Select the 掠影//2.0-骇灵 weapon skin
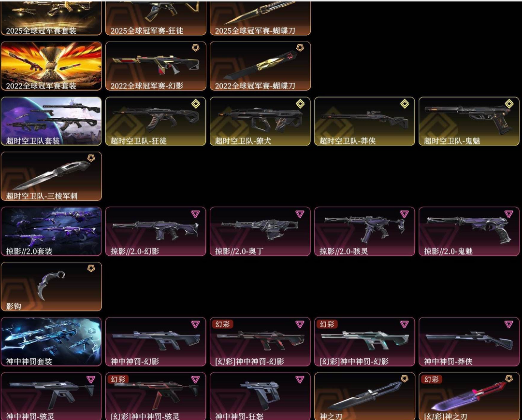Viewport: 522px width, 420px height. 364,231
